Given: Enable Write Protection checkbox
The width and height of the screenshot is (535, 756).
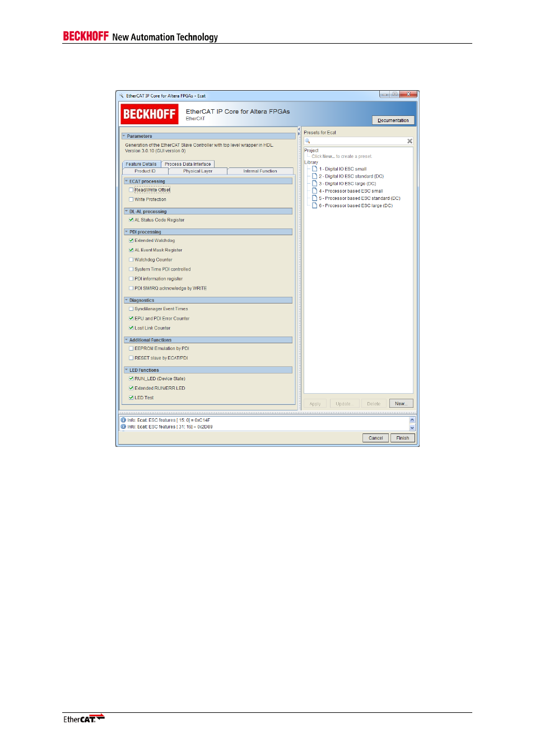Looking at the screenshot, I should pyautogui.click(x=131, y=199).
